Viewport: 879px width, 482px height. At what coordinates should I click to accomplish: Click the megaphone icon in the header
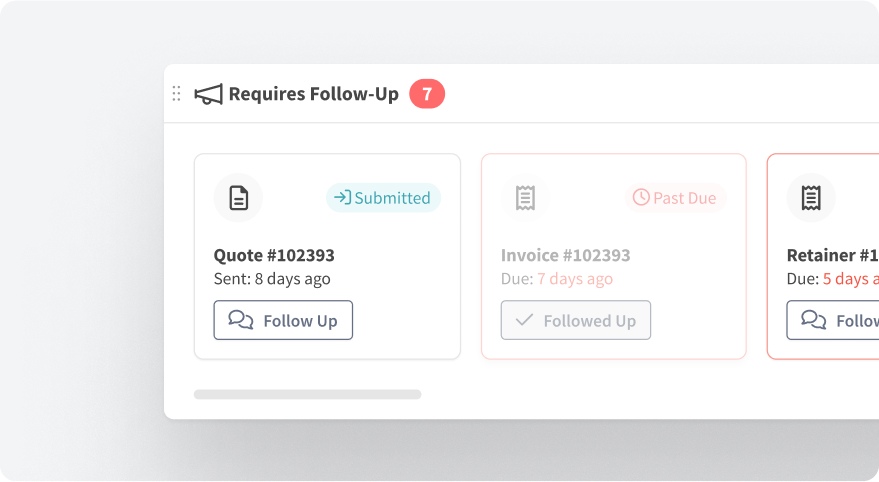pos(208,94)
